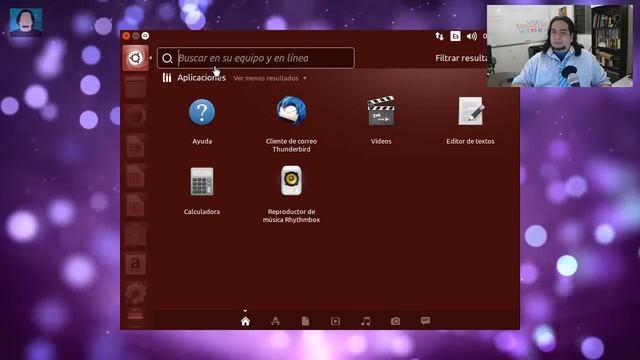The image size is (640, 360).
Task: Open the Videos application
Action: [x=381, y=120]
